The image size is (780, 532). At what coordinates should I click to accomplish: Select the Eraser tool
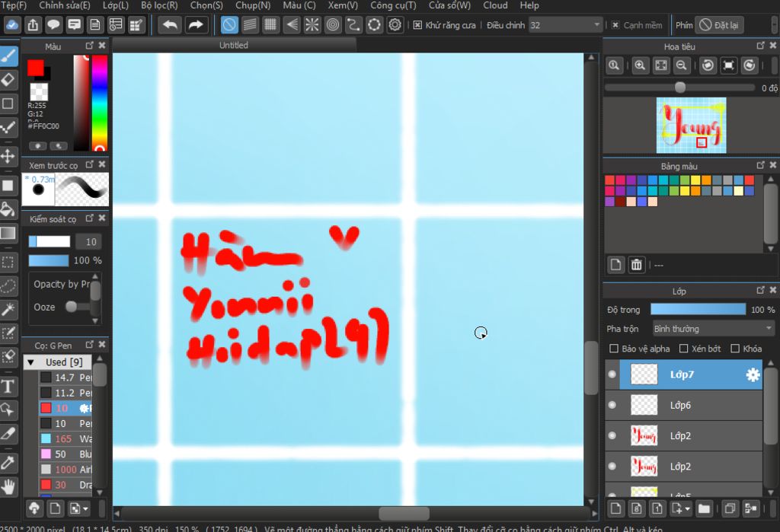pos(8,80)
